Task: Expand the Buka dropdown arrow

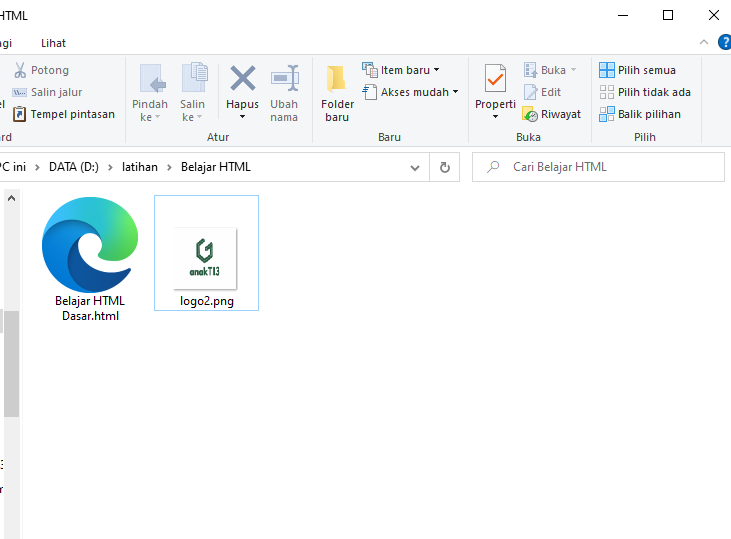Action: pyautogui.click(x=573, y=70)
